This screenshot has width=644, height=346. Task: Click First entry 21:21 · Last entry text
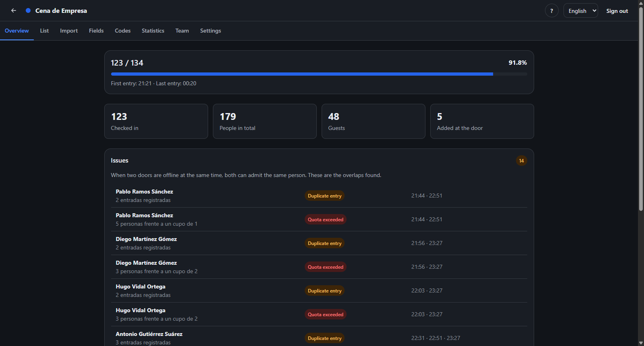pyautogui.click(x=153, y=83)
